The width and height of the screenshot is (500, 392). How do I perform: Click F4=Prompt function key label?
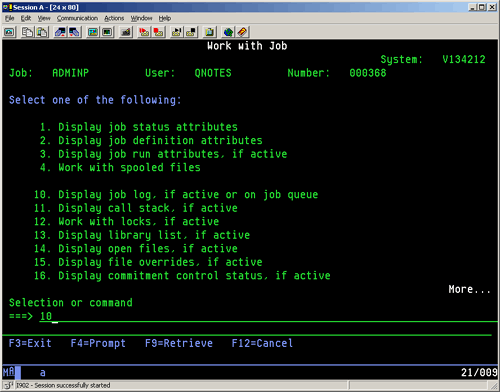(x=98, y=343)
